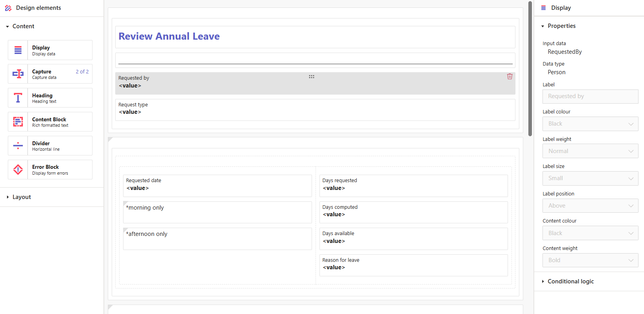Expand the Layout section
The height and width of the screenshot is (314, 644).
click(22, 197)
